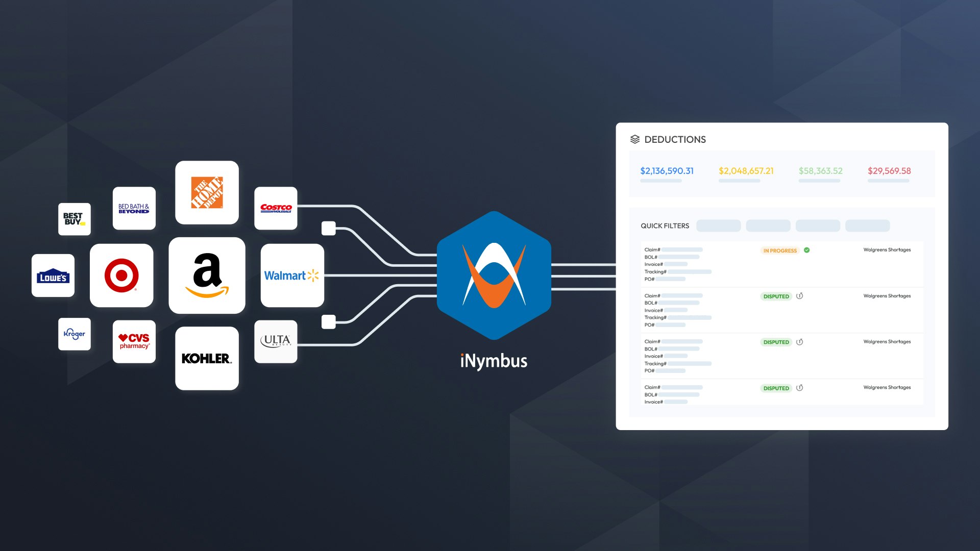980x551 pixels.
Task: Open The Home Depot logo tile
Action: pyautogui.click(x=207, y=192)
